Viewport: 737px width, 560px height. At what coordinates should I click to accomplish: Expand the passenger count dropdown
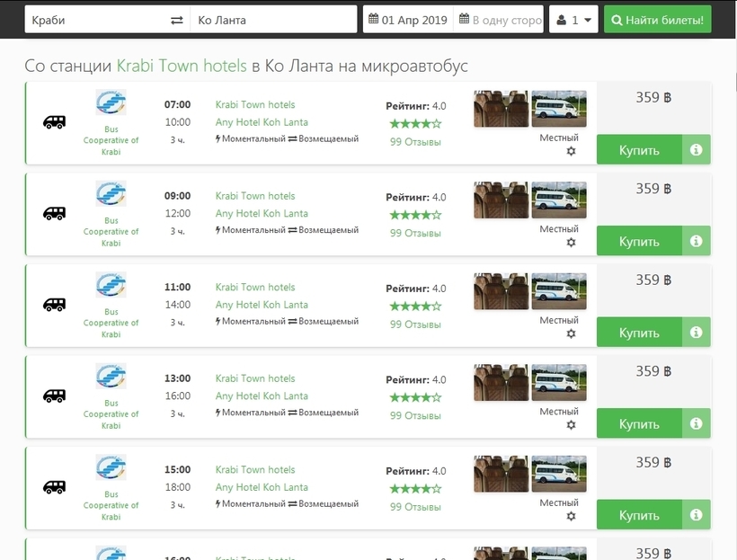coord(573,20)
